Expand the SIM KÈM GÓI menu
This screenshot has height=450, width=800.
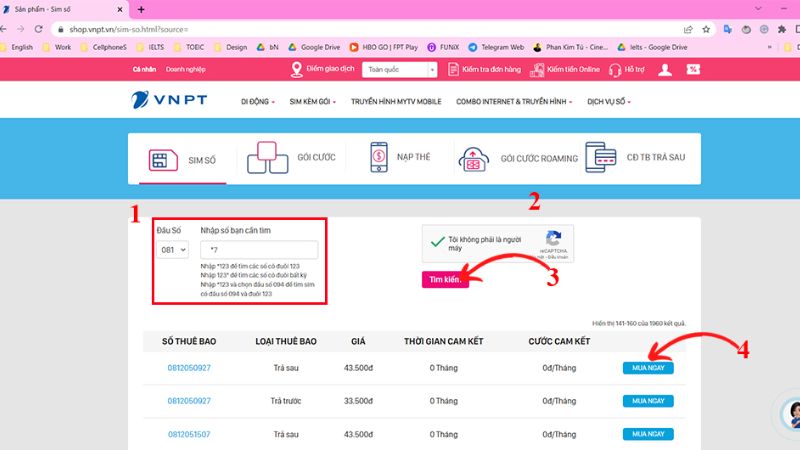(312, 102)
